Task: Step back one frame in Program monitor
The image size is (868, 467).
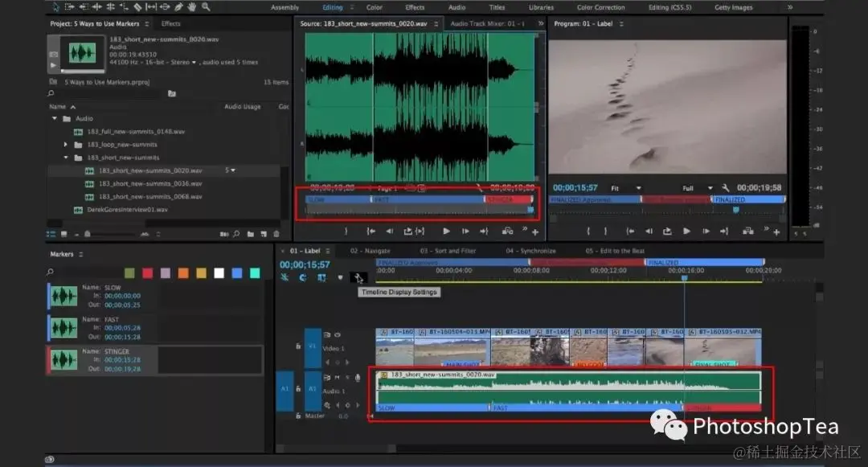Action: (x=649, y=231)
